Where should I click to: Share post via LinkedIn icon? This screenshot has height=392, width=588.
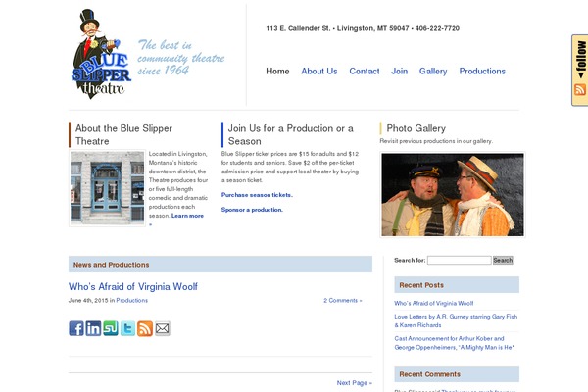93,328
